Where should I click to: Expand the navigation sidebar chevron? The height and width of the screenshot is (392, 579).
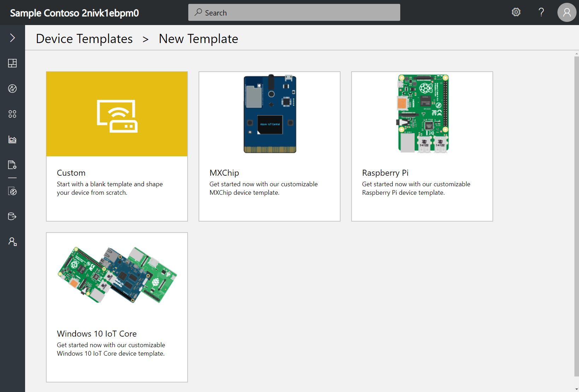pyautogui.click(x=12, y=37)
